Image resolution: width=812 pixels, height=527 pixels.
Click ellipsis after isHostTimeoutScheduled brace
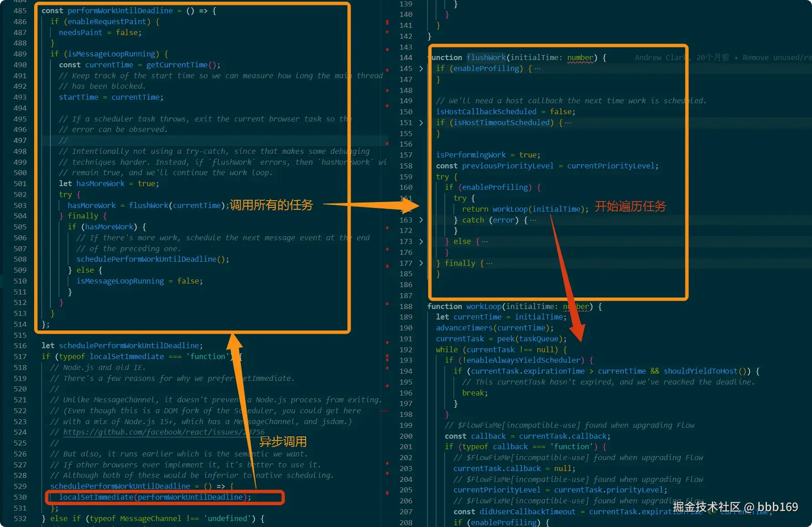[x=568, y=123]
